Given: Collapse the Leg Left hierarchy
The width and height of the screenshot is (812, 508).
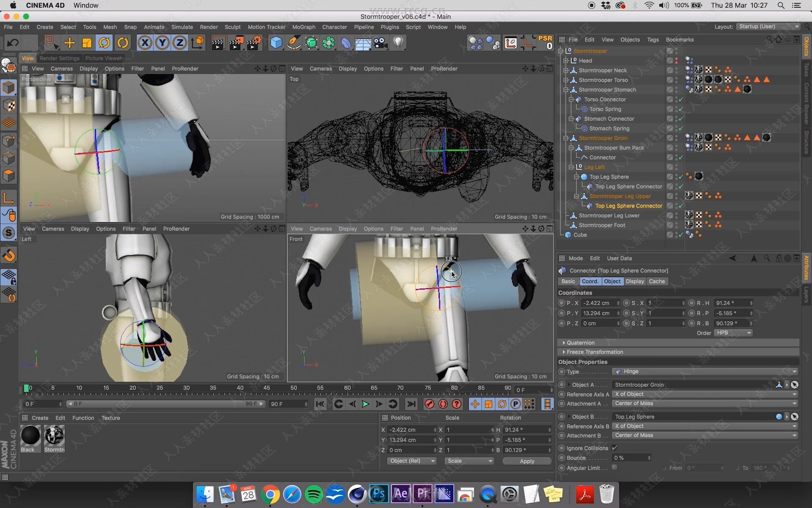Looking at the screenshot, I should tap(571, 167).
